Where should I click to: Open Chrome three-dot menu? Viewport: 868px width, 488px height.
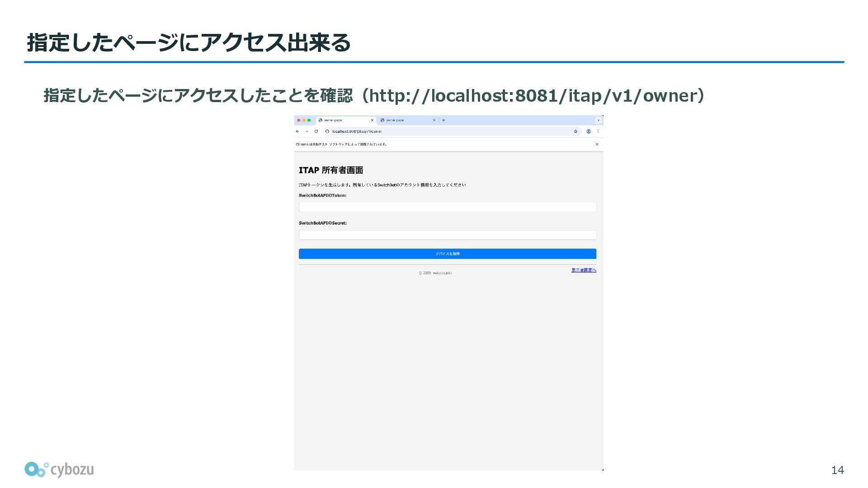(598, 131)
